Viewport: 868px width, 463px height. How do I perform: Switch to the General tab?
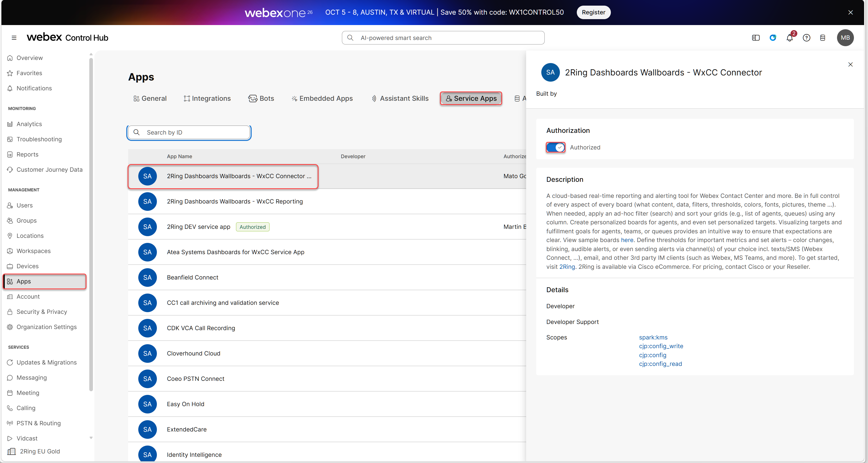150,98
